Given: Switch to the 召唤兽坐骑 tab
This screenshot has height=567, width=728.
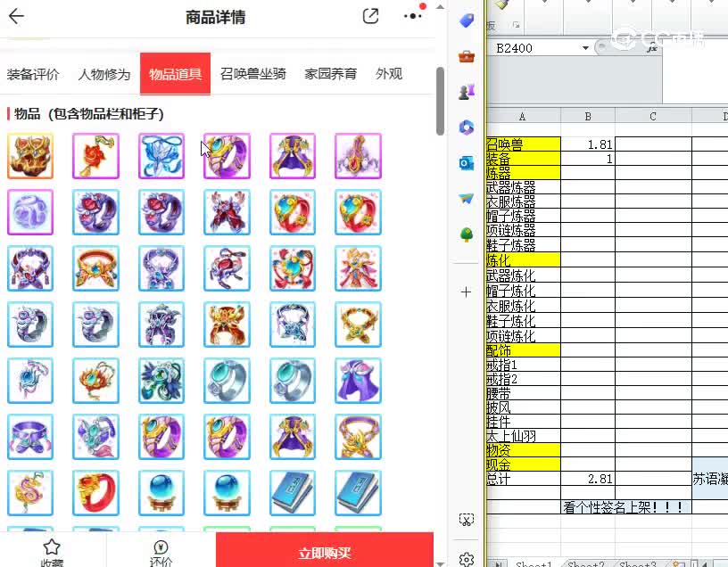Looking at the screenshot, I should (253, 74).
